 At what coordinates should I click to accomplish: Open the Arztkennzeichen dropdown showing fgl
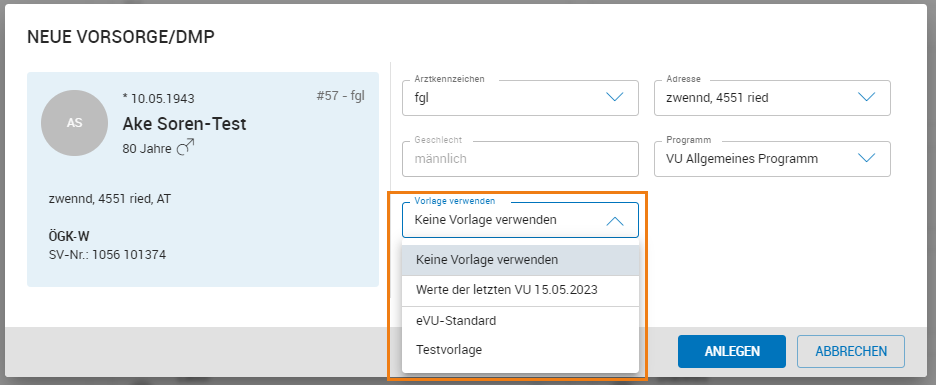(x=520, y=98)
